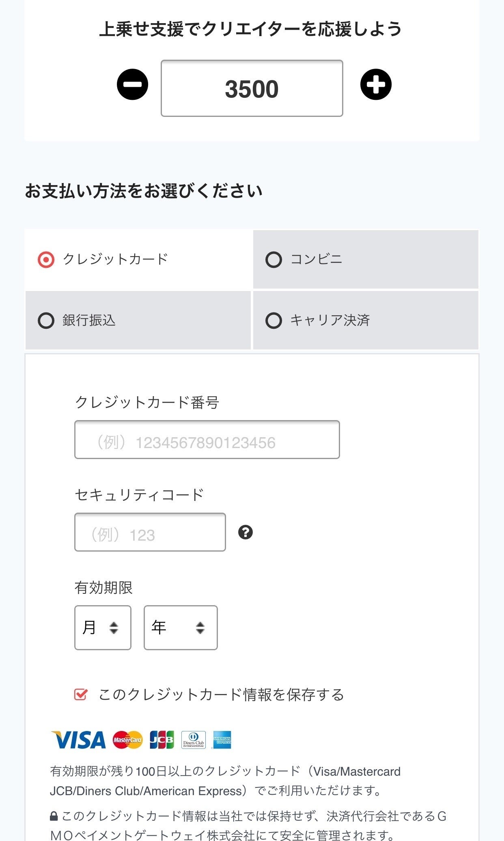504x841 pixels.
Task: Click the plus icon to increase amount
Action: [x=376, y=84]
